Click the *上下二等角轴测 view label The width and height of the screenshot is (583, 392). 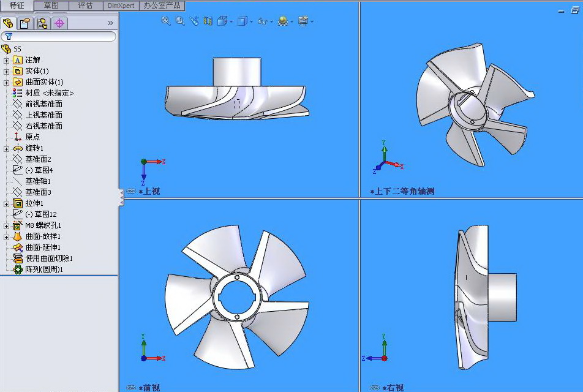[402, 191]
